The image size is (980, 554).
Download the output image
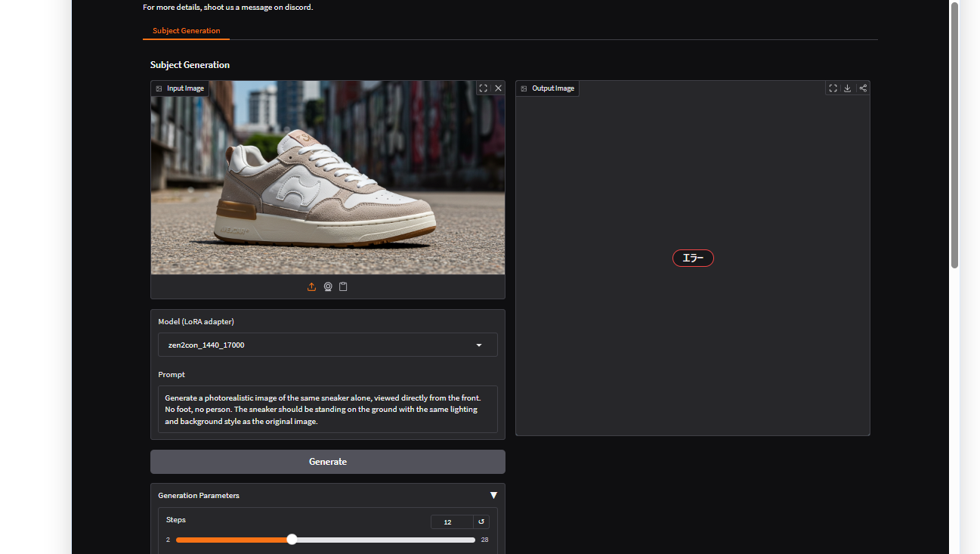tap(848, 88)
